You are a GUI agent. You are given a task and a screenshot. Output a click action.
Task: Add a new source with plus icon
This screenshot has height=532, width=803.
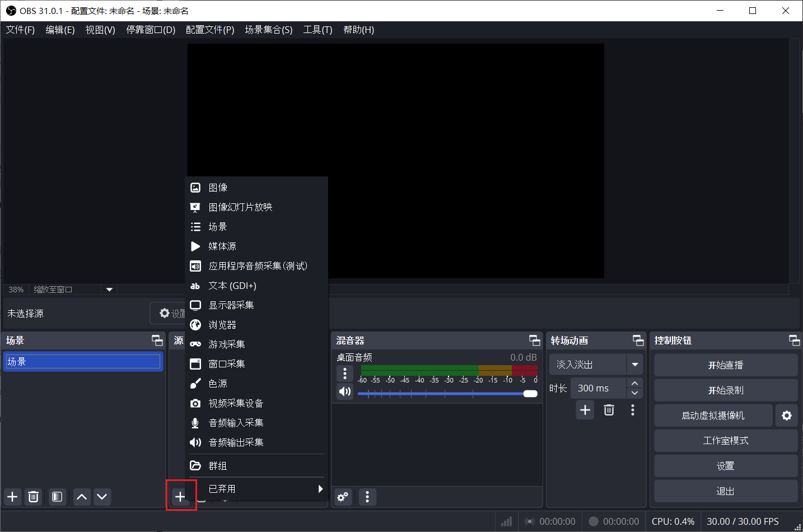tap(180, 497)
